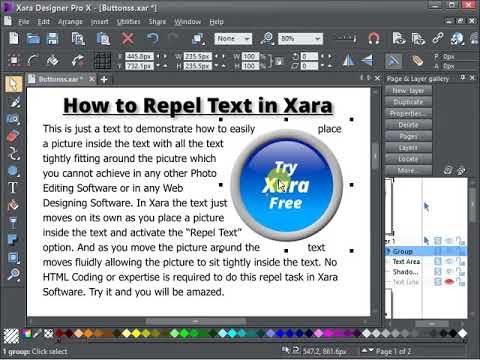Click the Locate button
This screenshot has width=480, height=360.
(x=408, y=159)
